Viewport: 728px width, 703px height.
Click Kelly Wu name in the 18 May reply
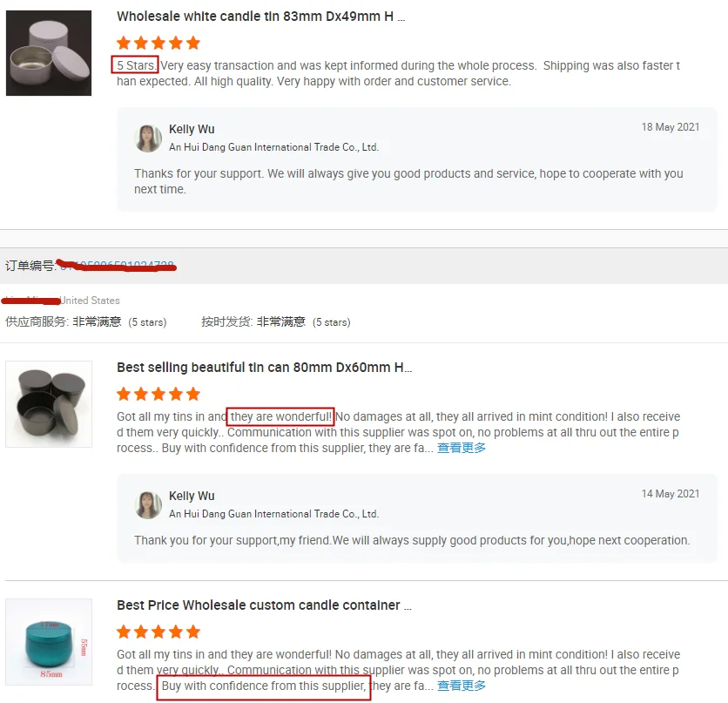tap(192, 129)
